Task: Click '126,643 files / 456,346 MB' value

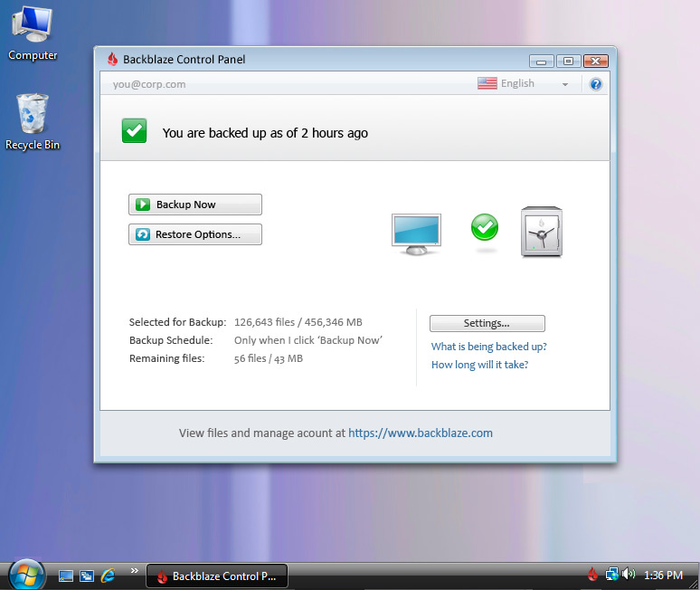Action: (x=298, y=322)
